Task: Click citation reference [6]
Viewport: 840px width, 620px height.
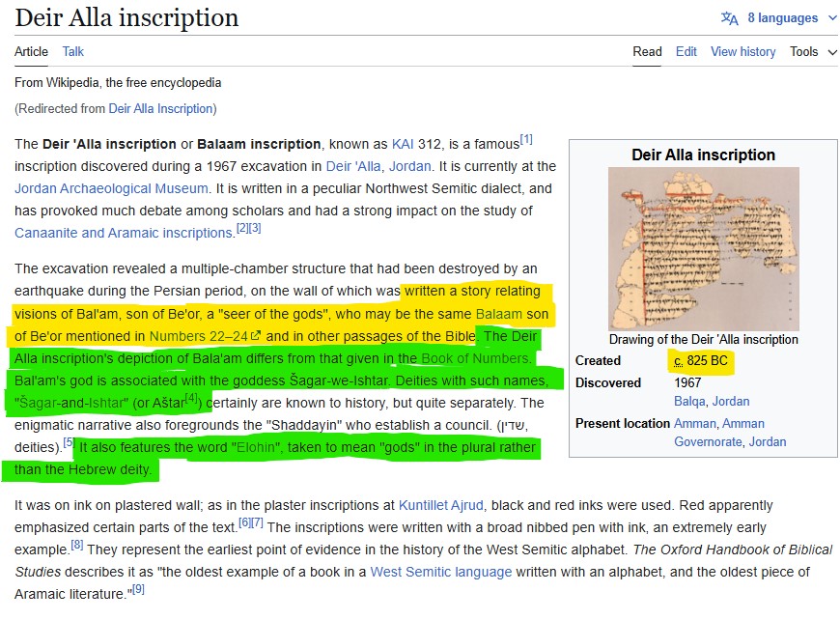Action: [x=245, y=521]
